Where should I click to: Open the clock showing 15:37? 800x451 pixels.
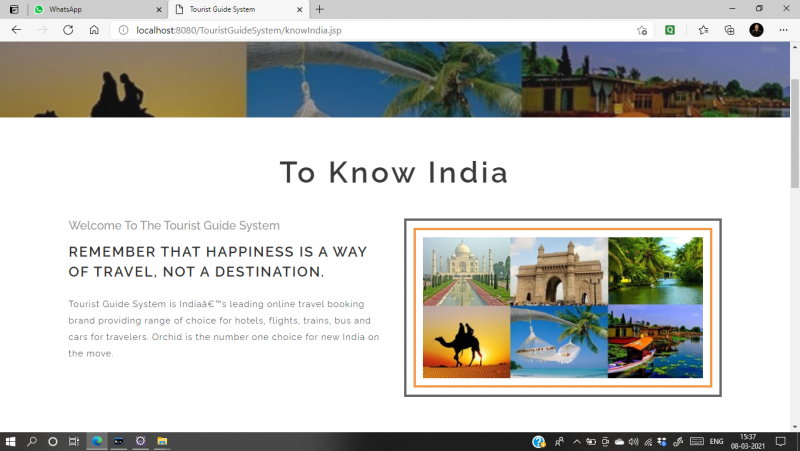(747, 442)
